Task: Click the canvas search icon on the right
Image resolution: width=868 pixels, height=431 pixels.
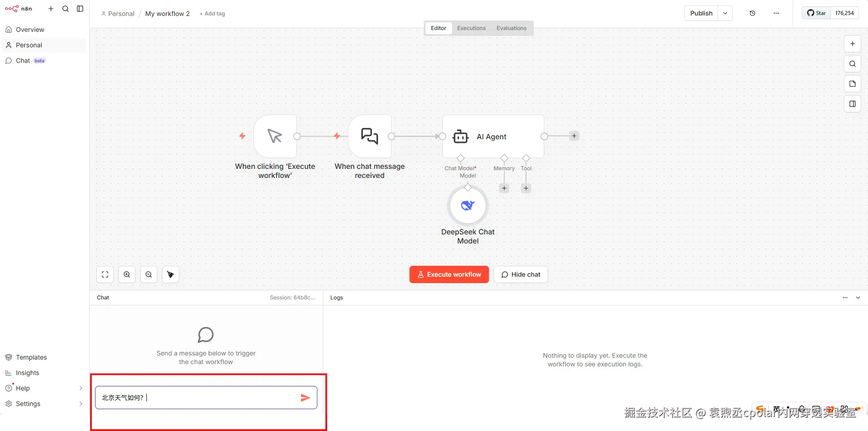Action: [x=853, y=64]
